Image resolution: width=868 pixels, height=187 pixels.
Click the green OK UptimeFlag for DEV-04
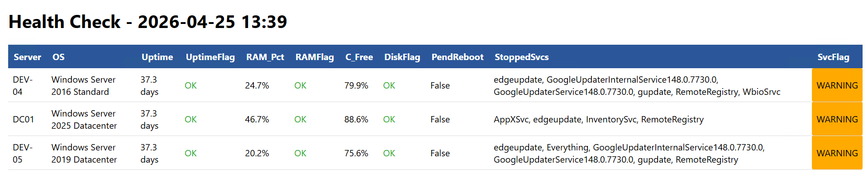point(191,85)
